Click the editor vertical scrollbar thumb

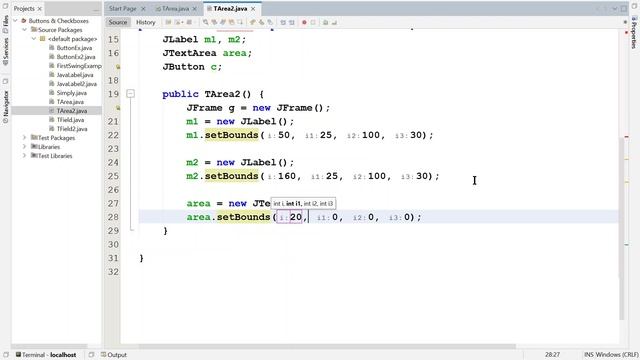622,229
